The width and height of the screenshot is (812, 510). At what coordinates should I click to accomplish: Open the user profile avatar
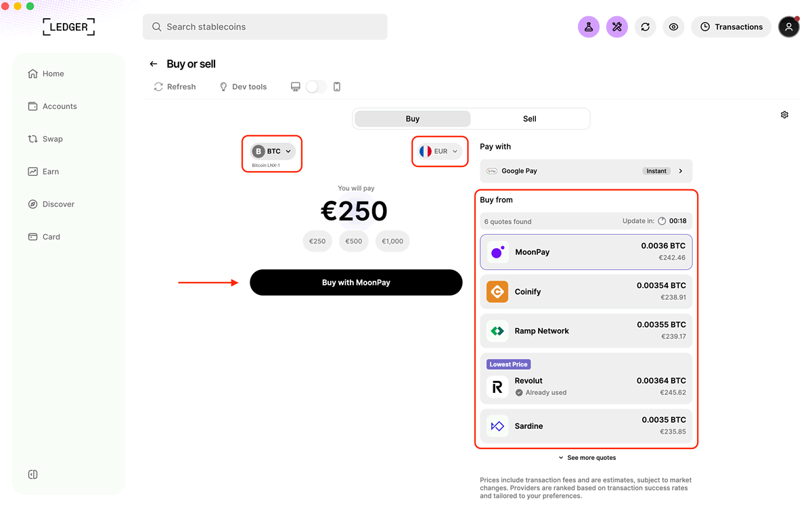789,27
